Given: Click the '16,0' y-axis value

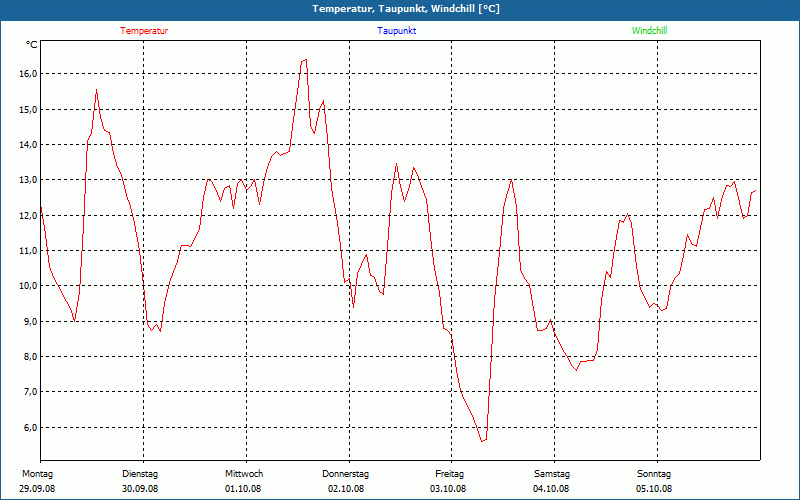Looking at the screenshot, I should click(x=29, y=73).
